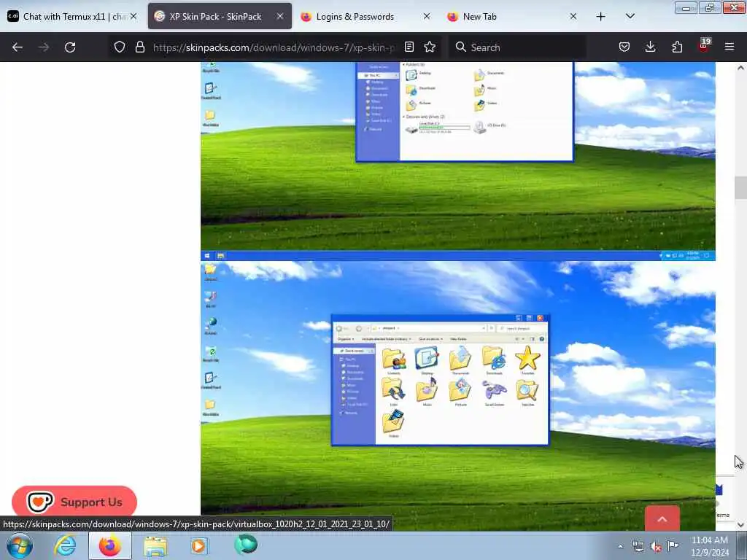Image resolution: width=747 pixels, height=560 pixels.
Task: Select the XP Skin Pack - SkinPack tab
Action: (220, 17)
